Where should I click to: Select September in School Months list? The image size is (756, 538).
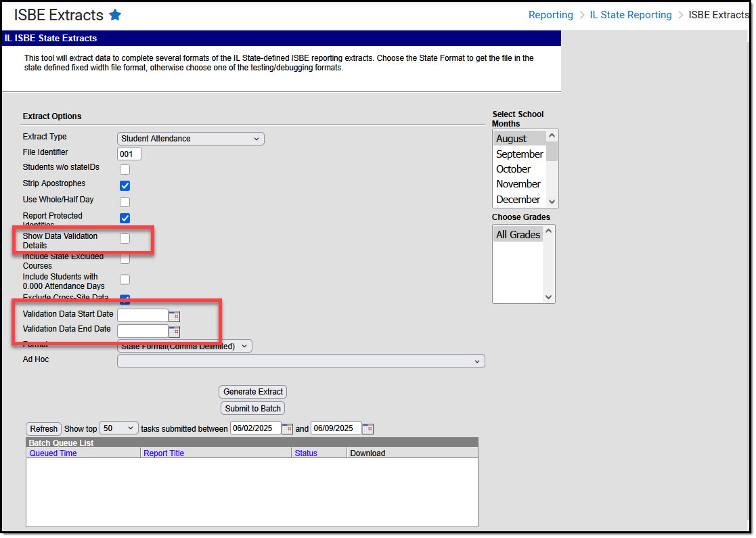(520, 154)
